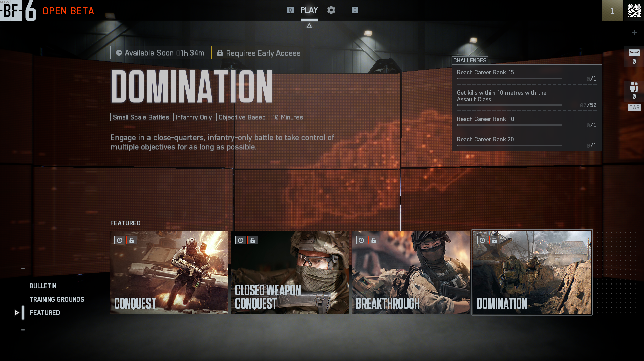Image resolution: width=644 pixels, height=361 pixels.
Task: Open the PLAY tab
Action: click(x=309, y=10)
